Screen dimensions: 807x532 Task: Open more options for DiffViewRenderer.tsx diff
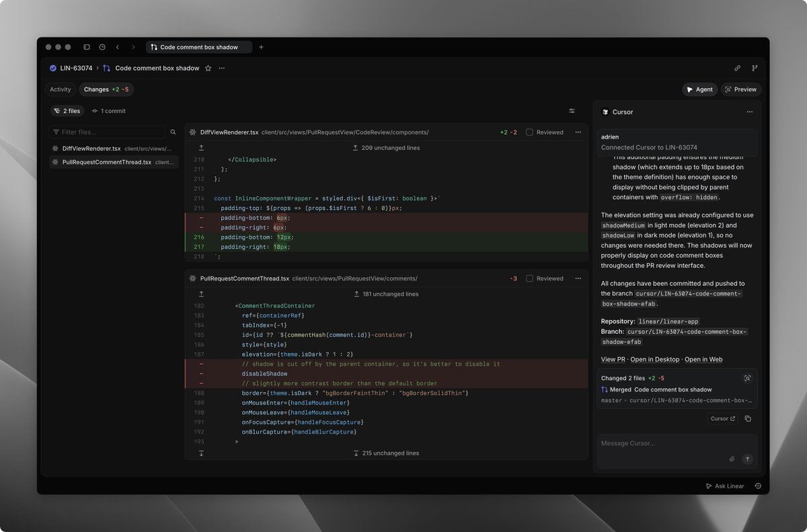[578, 132]
